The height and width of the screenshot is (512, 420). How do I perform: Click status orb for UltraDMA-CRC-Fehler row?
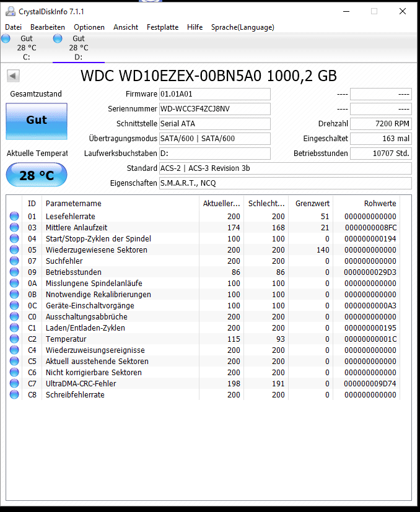[x=14, y=383]
